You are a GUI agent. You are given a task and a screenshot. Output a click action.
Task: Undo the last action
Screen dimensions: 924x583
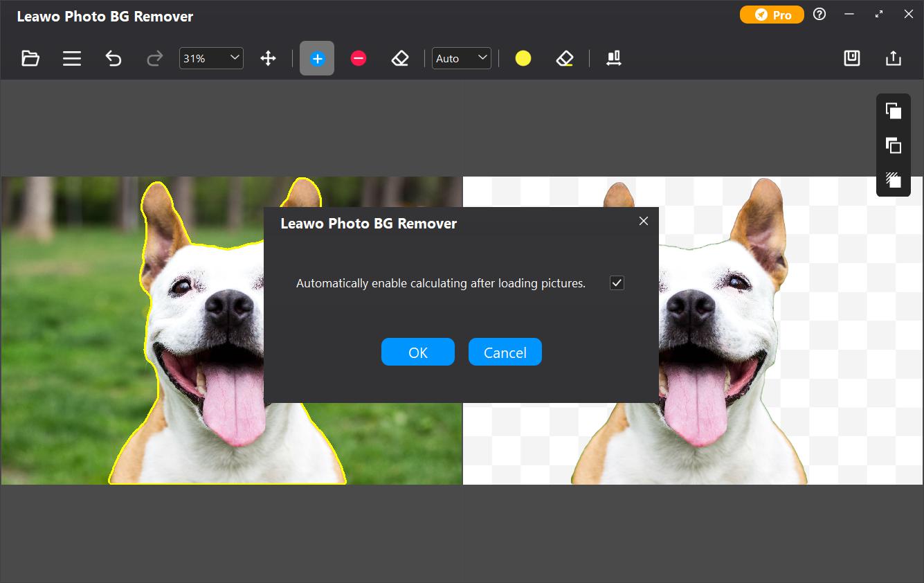(114, 59)
